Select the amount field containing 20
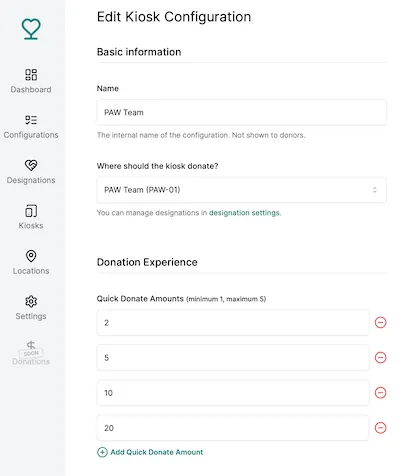Image resolution: width=400 pixels, height=476 pixels. [x=233, y=428]
